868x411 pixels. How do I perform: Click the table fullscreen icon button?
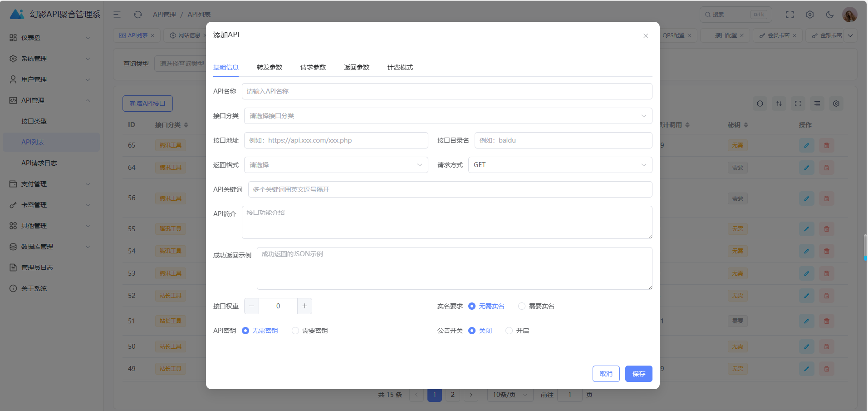tap(798, 104)
